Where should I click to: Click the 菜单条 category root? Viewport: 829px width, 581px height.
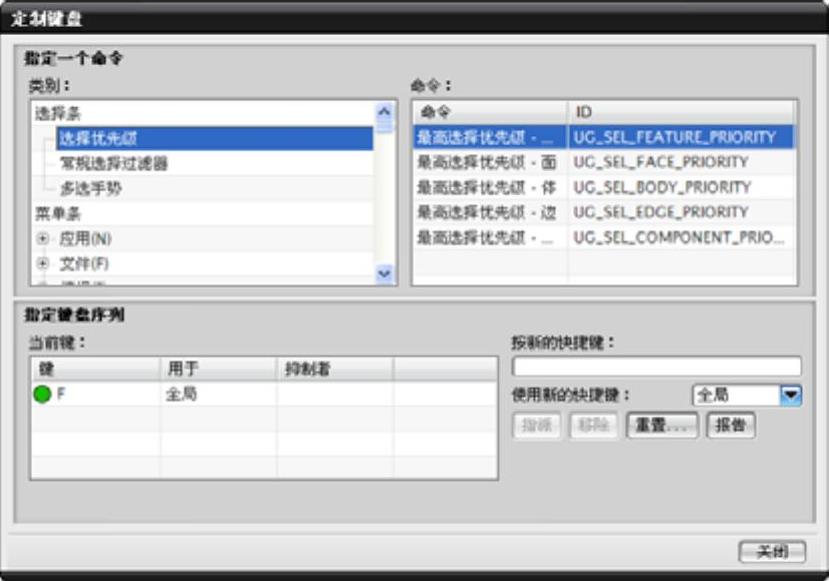58,214
